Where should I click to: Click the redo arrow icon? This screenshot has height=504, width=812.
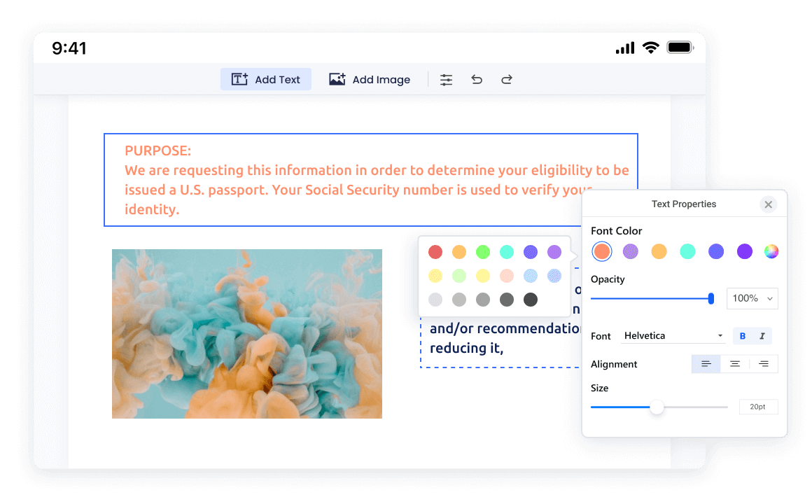coord(507,80)
